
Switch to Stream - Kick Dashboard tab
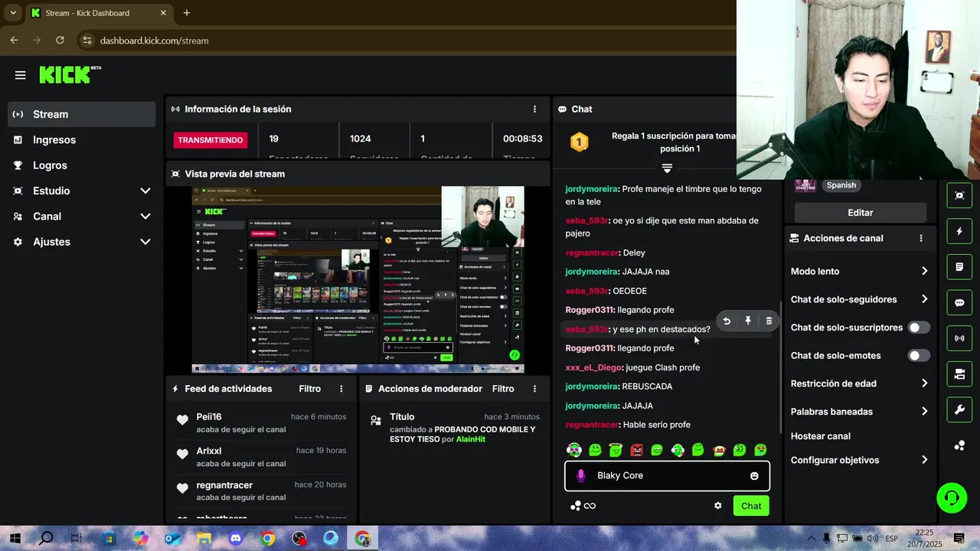coord(99,13)
